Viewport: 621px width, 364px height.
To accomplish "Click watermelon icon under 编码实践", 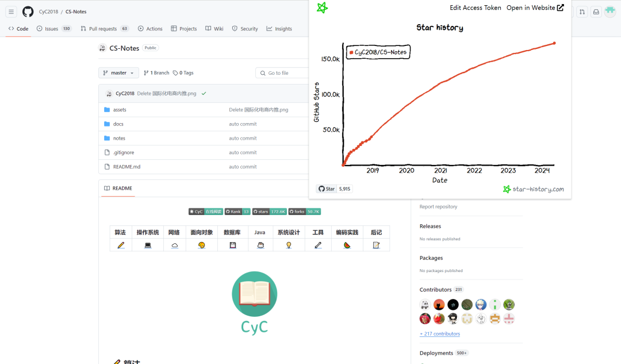I will click(x=347, y=245).
